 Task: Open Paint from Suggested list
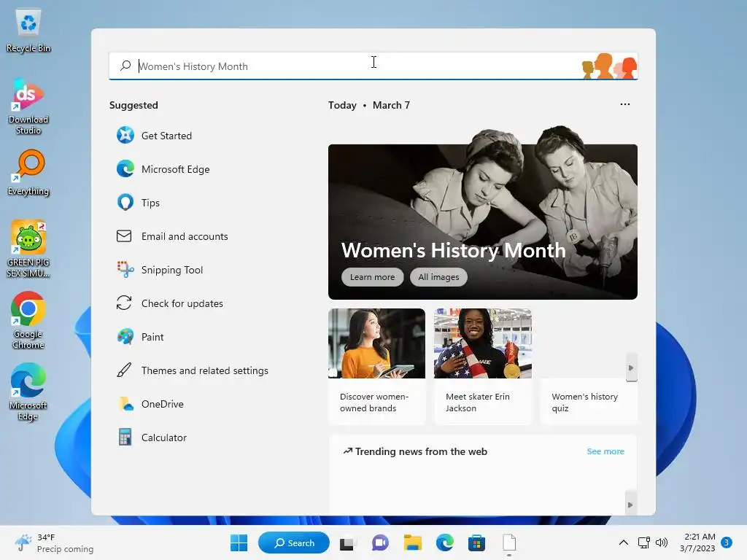pos(140,337)
